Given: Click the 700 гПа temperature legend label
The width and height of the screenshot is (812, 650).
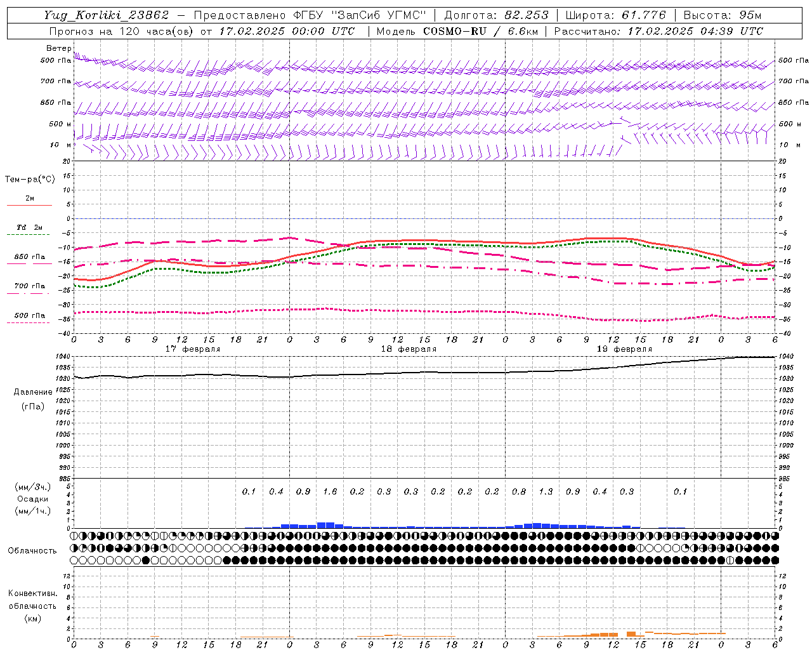Looking at the screenshot, I should tap(30, 286).
